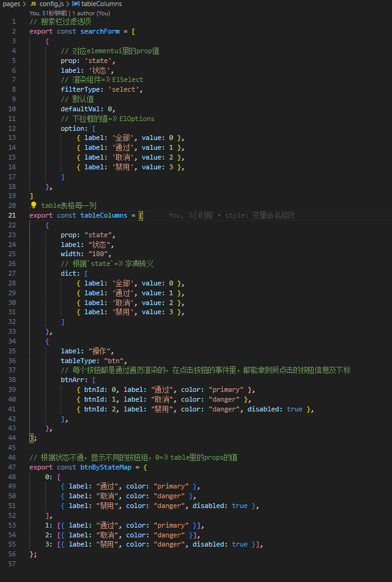
Task: Click tableColumns identifier in line 21 code
Action: click(104, 215)
